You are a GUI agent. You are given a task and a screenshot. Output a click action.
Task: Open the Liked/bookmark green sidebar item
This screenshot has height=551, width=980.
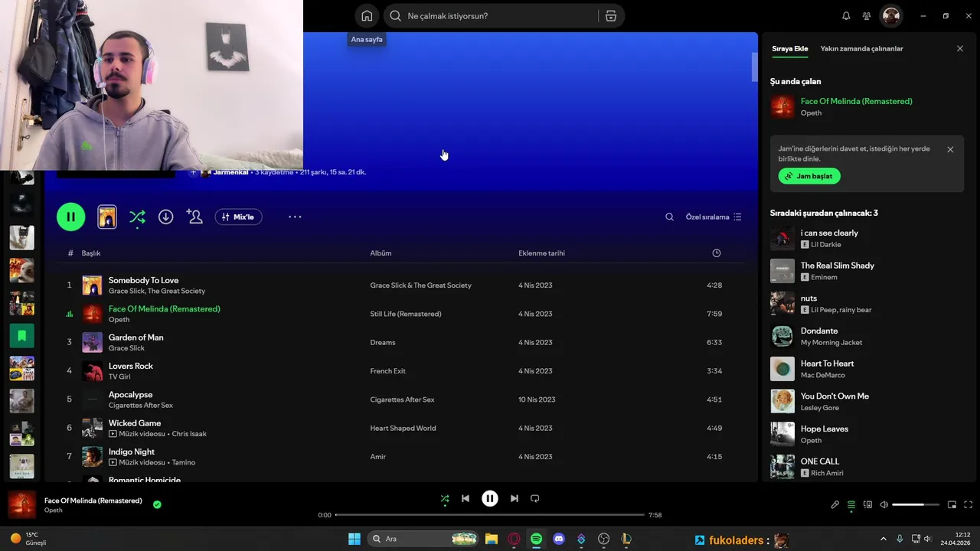pyautogui.click(x=21, y=335)
